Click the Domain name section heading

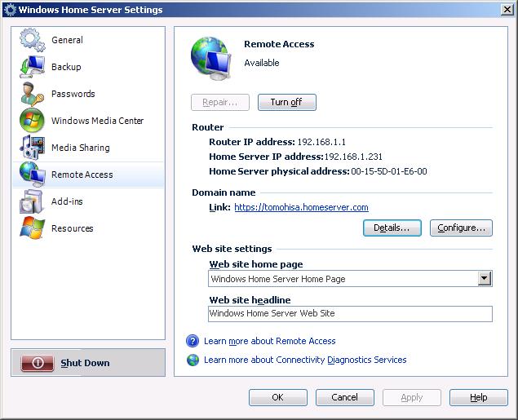coord(224,192)
